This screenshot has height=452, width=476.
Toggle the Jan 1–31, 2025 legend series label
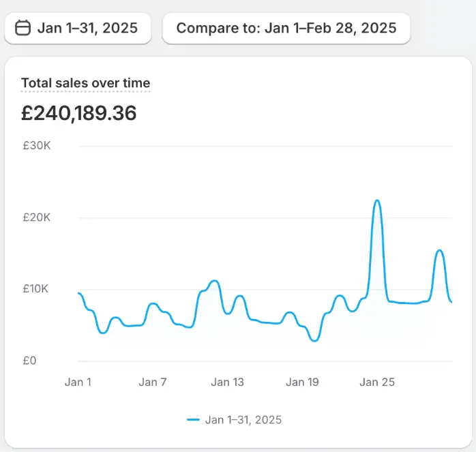(243, 420)
